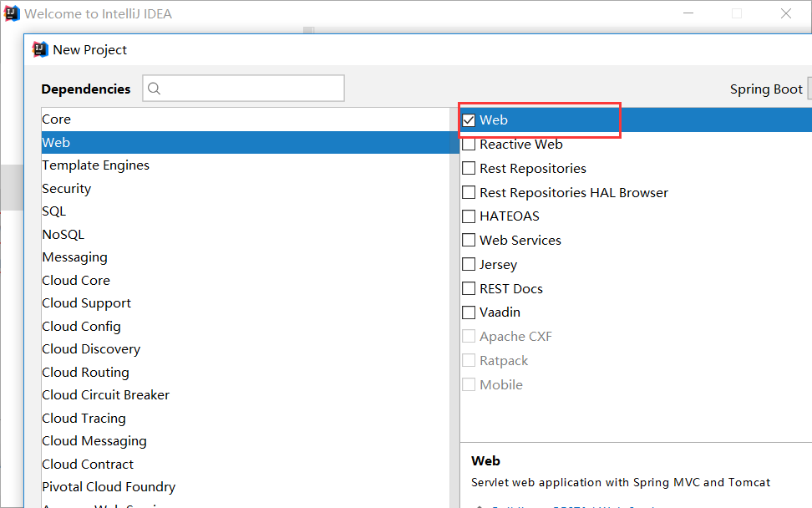
Task: Tick Rest Repositories HAL Browser checkbox
Action: tap(469, 192)
